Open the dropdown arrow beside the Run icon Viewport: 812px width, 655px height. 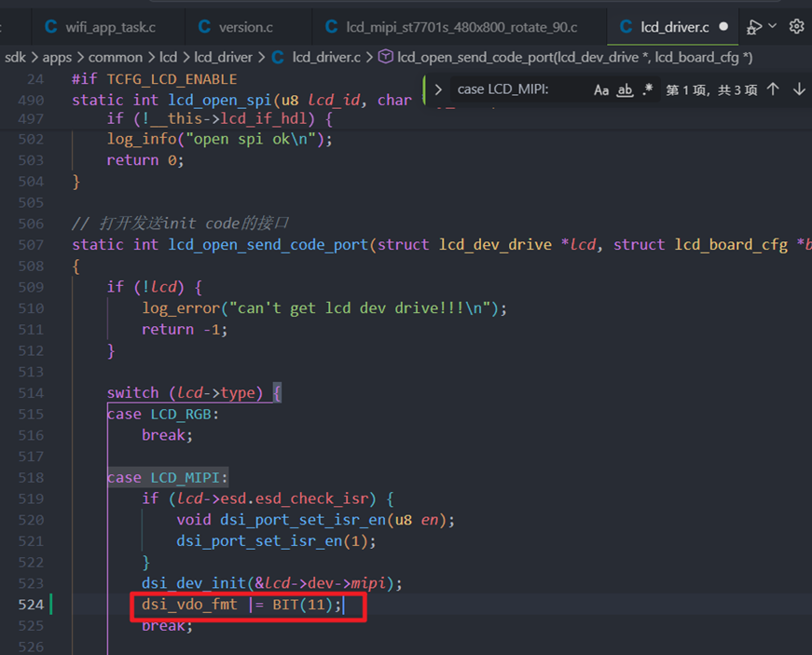(772, 26)
